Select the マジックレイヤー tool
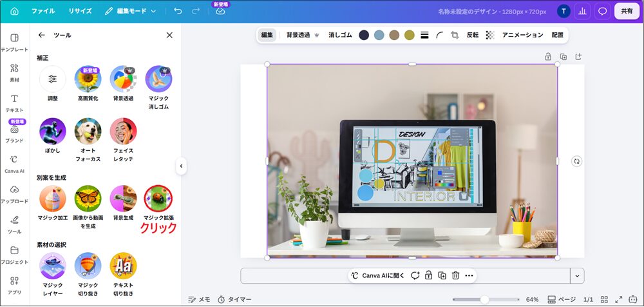The width and height of the screenshot is (644, 307). click(53, 266)
